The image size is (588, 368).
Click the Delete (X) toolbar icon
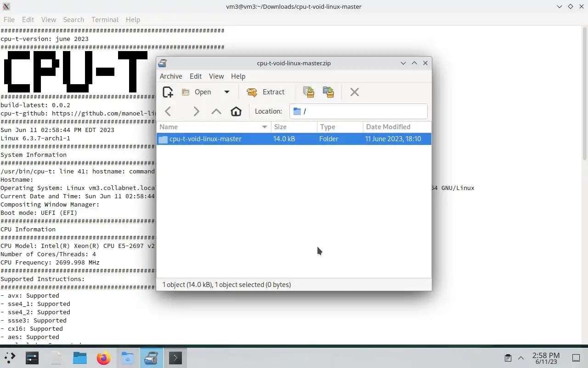(x=355, y=92)
